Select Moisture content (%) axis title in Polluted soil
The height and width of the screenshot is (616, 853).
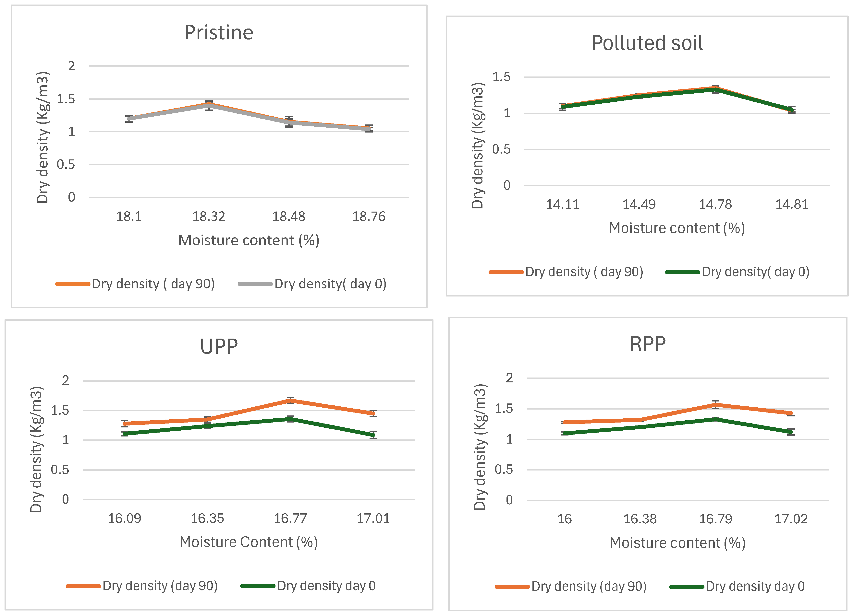point(677,228)
